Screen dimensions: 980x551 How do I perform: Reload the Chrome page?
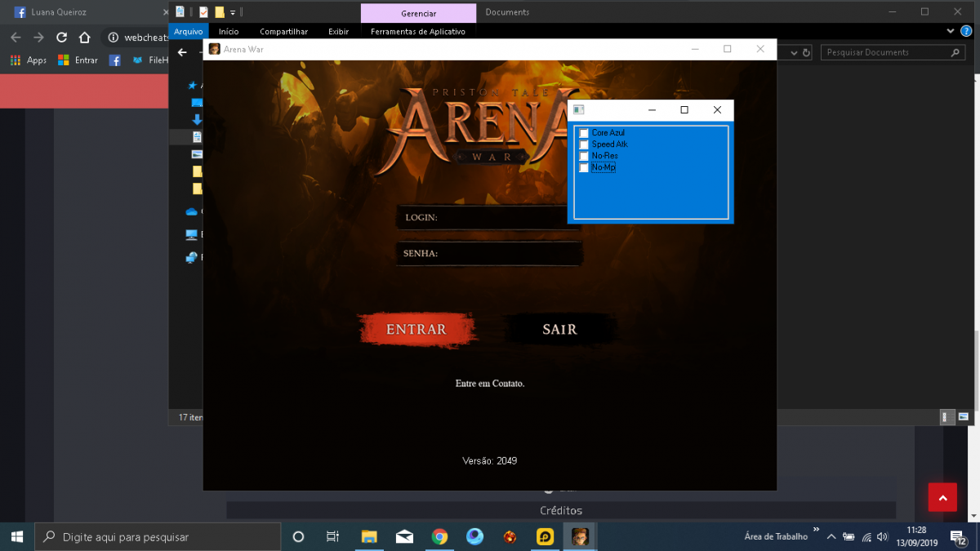[61, 38]
